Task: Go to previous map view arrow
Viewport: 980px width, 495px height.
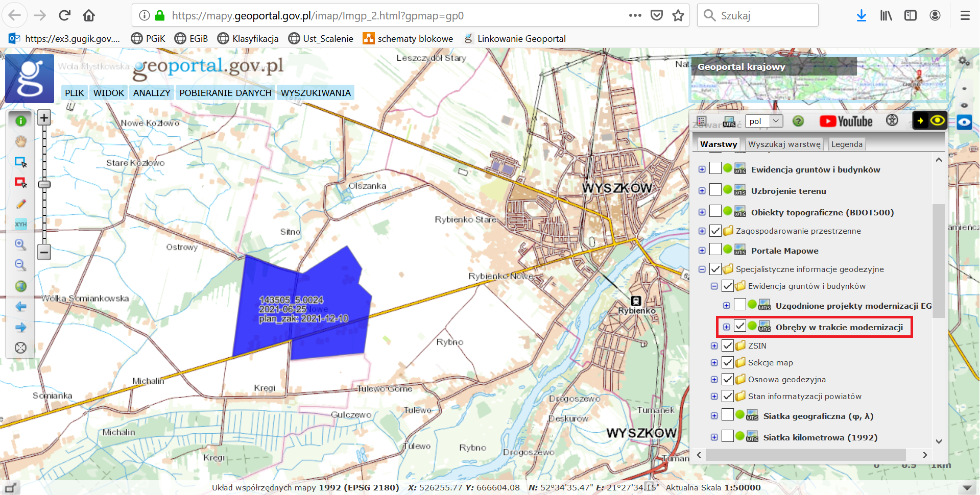Action: pyautogui.click(x=20, y=307)
